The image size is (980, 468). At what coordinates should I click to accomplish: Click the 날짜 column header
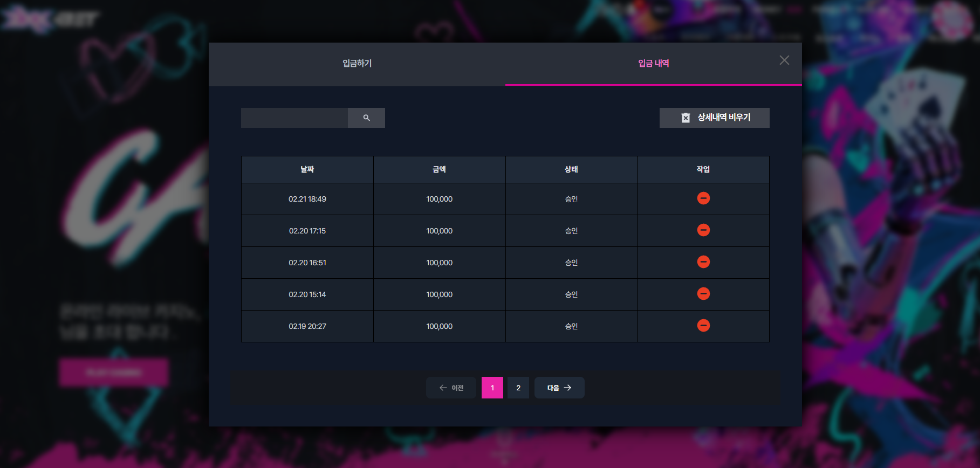(307, 169)
